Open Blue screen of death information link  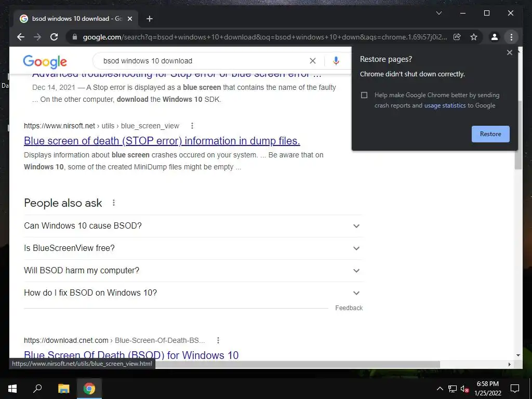point(162,140)
